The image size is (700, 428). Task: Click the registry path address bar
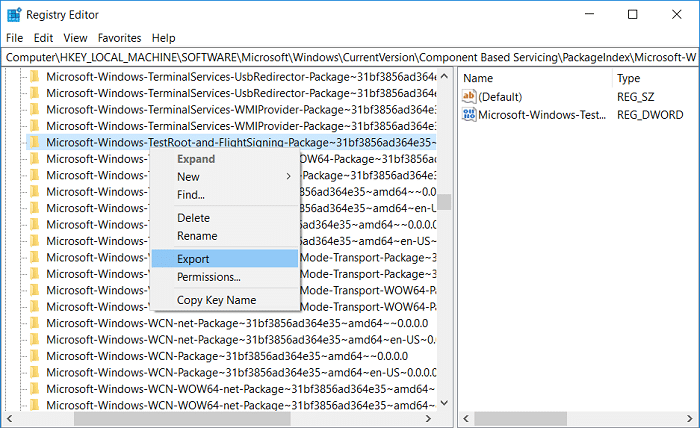pyautogui.click(x=350, y=58)
